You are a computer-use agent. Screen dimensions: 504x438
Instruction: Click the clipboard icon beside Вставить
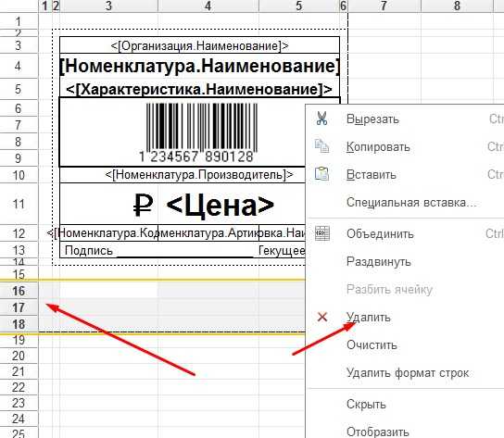click(x=321, y=174)
